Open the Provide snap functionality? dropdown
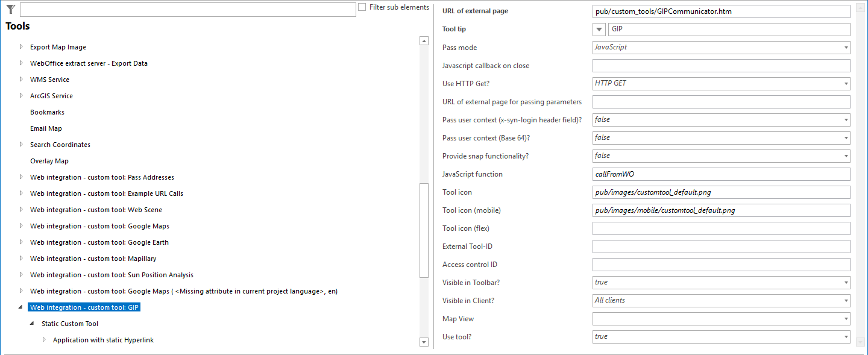The width and height of the screenshot is (868, 355). (844, 156)
